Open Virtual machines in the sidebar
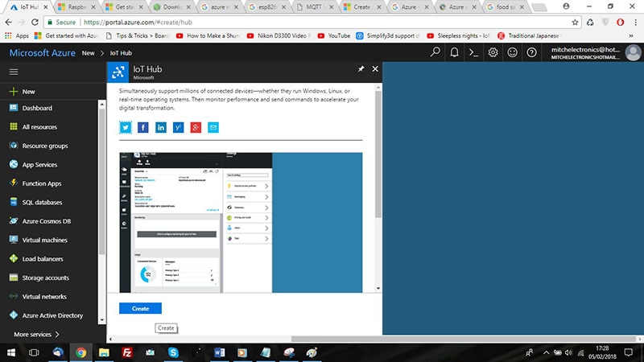The height and width of the screenshot is (362, 644). [44, 239]
